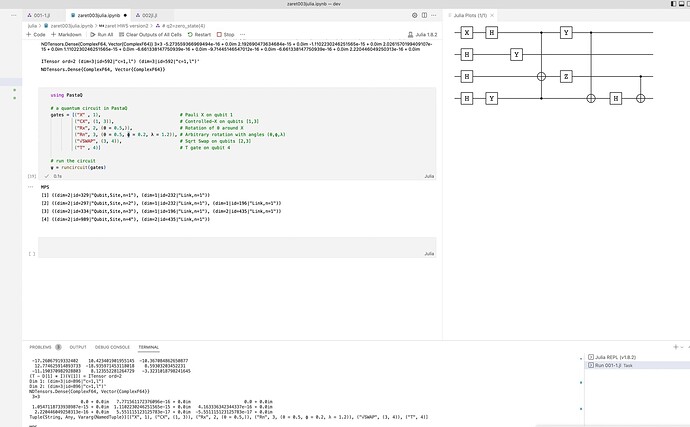Screen dimensions: 690x427
Task: Stop the notebook execution
Action: point(225,34)
